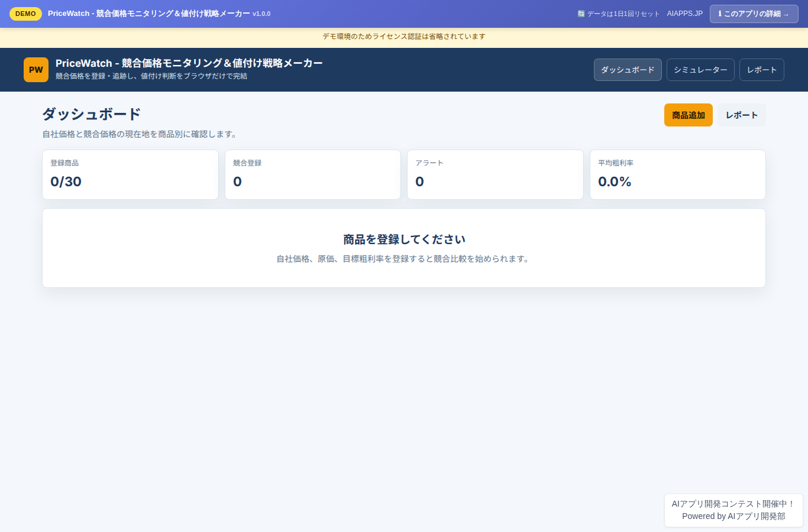Click the DEMO badge
Screen dimensions: 808x532
click(25, 14)
